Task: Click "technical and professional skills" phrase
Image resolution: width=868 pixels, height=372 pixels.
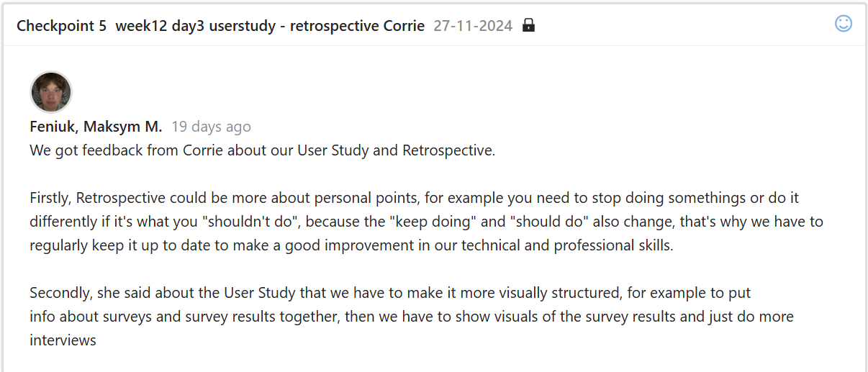Action: click(572, 245)
